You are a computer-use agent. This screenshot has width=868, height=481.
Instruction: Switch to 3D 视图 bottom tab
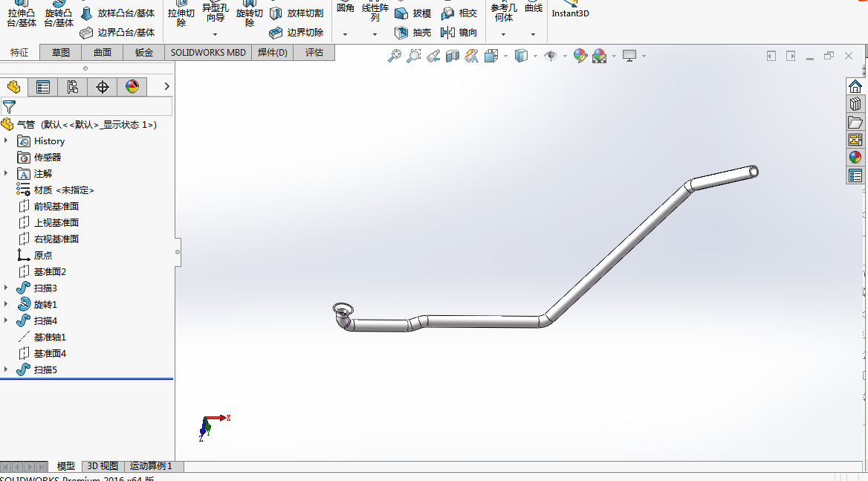(x=103, y=466)
